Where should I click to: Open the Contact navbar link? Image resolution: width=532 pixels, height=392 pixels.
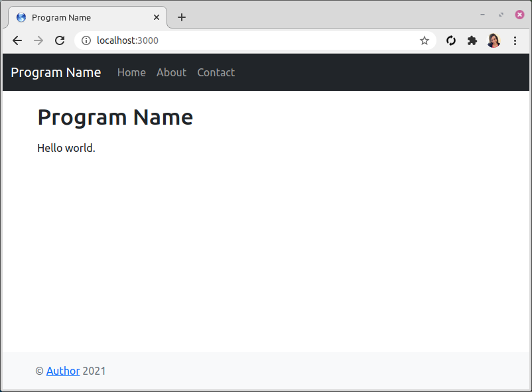pos(216,73)
